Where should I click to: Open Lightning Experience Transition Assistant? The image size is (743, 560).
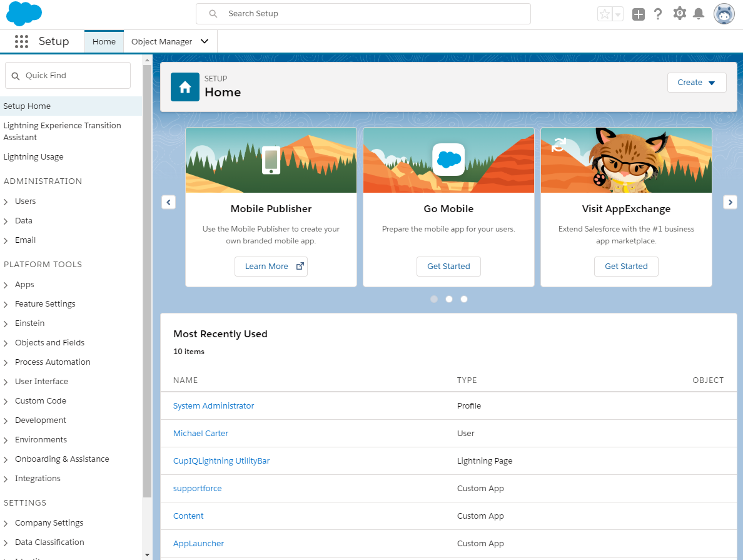[x=62, y=131]
